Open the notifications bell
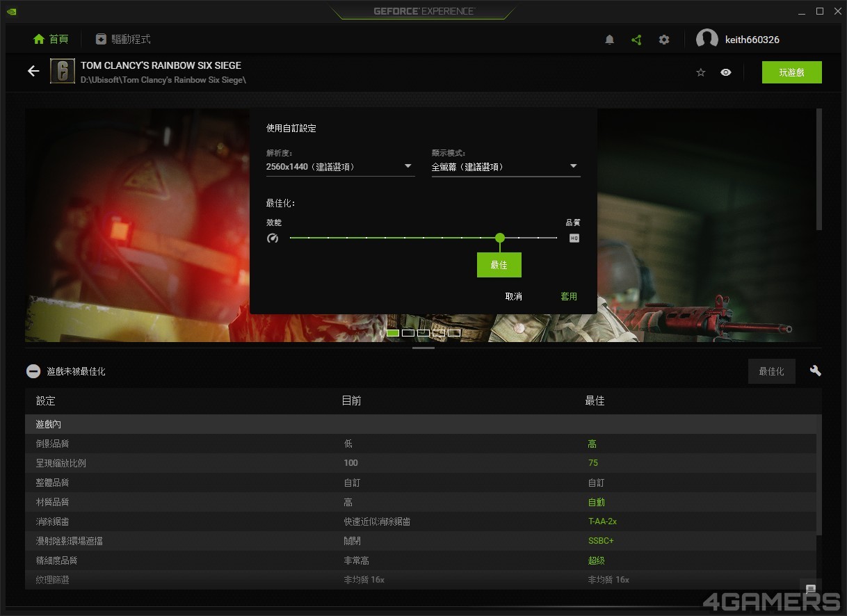Viewport: 847px width, 616px height. point(610,40)
